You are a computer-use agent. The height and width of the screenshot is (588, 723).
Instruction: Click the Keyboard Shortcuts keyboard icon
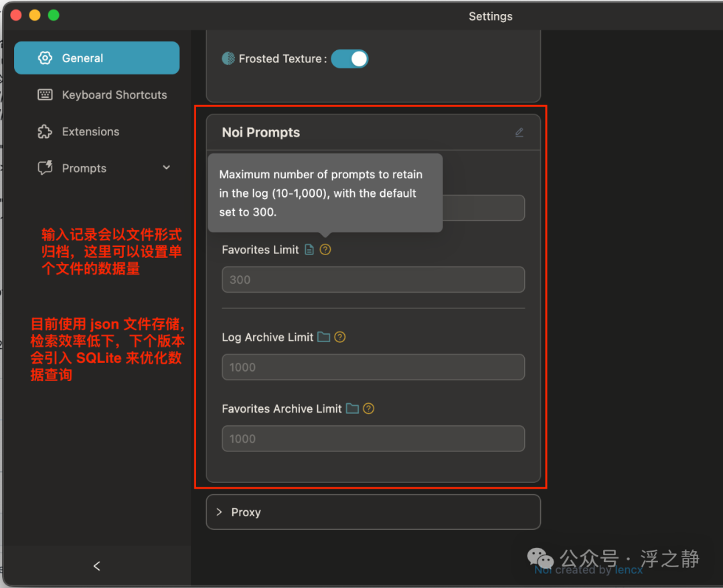coord(45,95)
